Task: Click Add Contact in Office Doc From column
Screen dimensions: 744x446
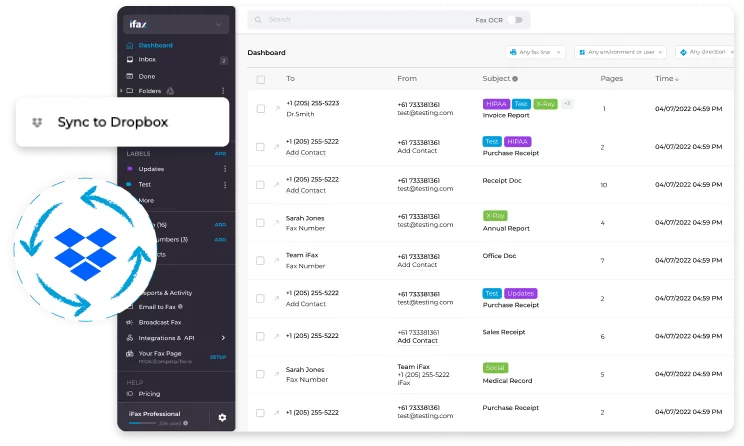Action: [417, 265]
